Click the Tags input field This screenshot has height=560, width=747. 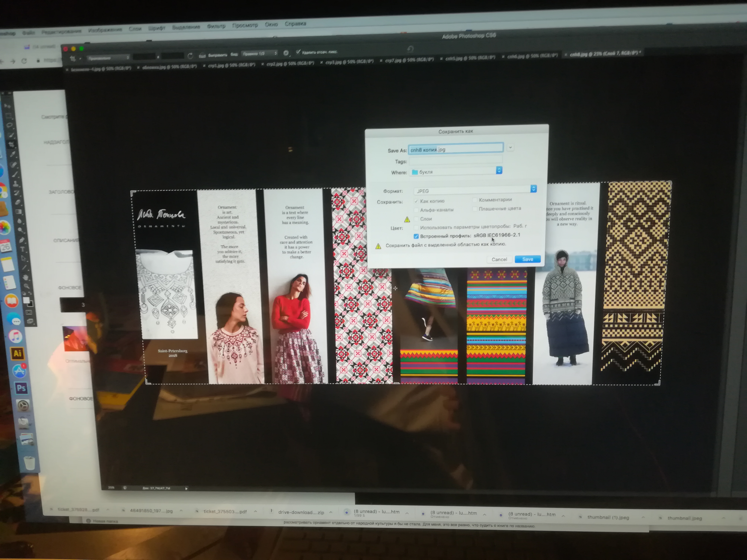pos(456,160)
